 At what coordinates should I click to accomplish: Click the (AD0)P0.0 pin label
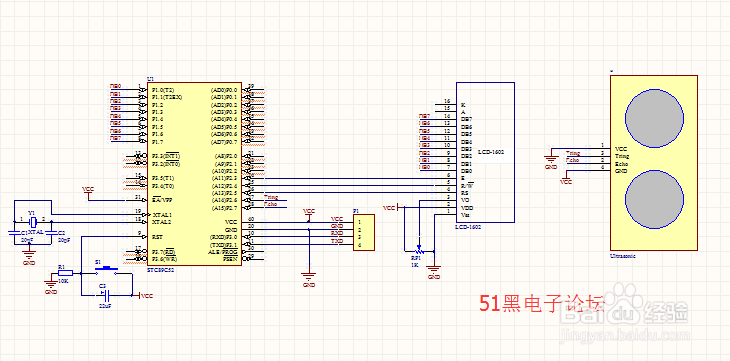[x=224, y=90]
